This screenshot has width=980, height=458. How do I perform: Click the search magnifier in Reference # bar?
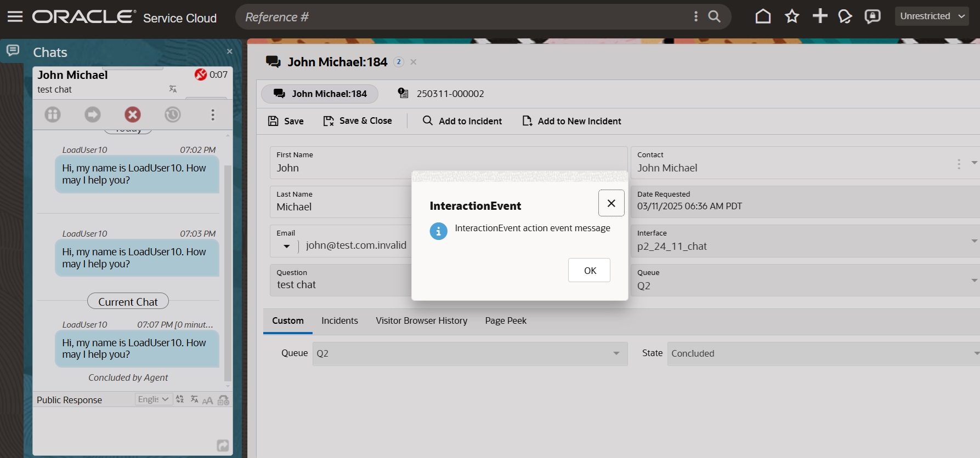714,16
